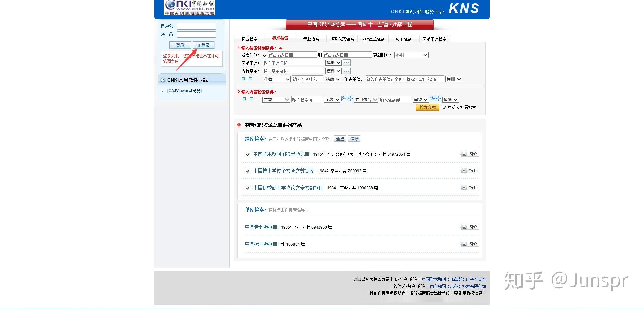Switch to the 专业检索 tab

point(311,39)
